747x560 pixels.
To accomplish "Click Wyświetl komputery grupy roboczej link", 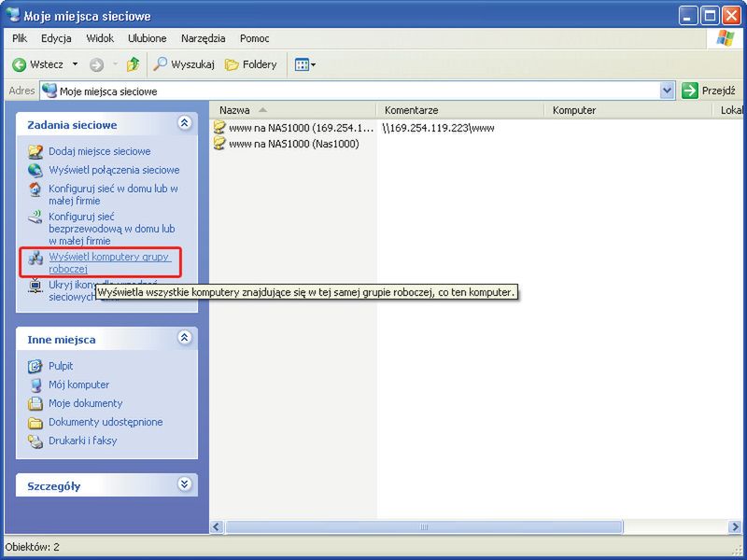I will pyautogui.click(x=110, y=263).
